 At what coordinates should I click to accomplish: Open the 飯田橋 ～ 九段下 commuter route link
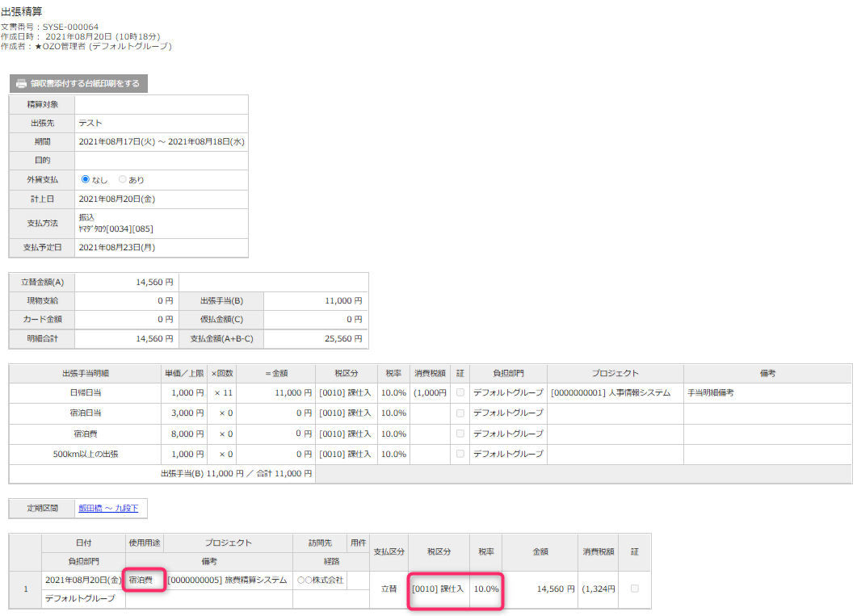pos(108,509)
